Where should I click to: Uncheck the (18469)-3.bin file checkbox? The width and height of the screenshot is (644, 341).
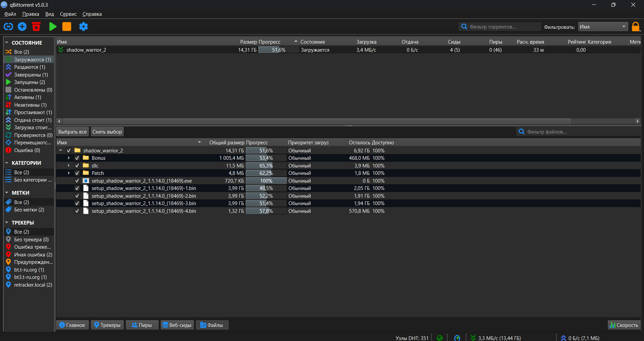(x=77, y=203)
